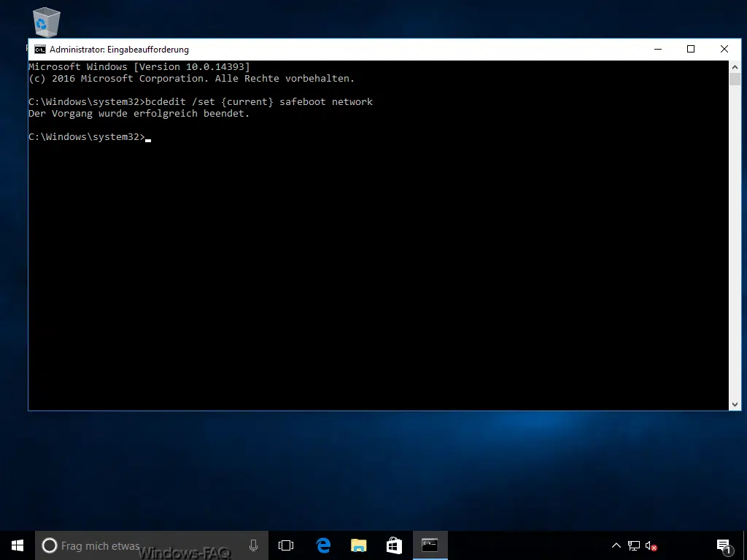Open the Windows Start menu
The height and width of the screenshot is (560, 747).
18,545
